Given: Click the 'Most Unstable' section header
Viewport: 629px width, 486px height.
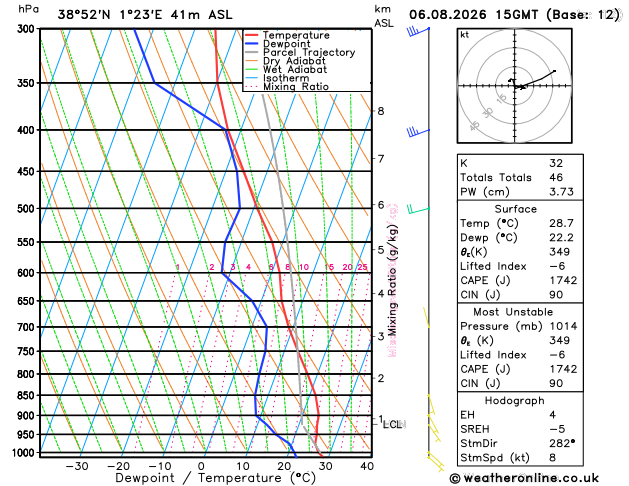Looking at the screenshot, I should (x=513, y=312).
